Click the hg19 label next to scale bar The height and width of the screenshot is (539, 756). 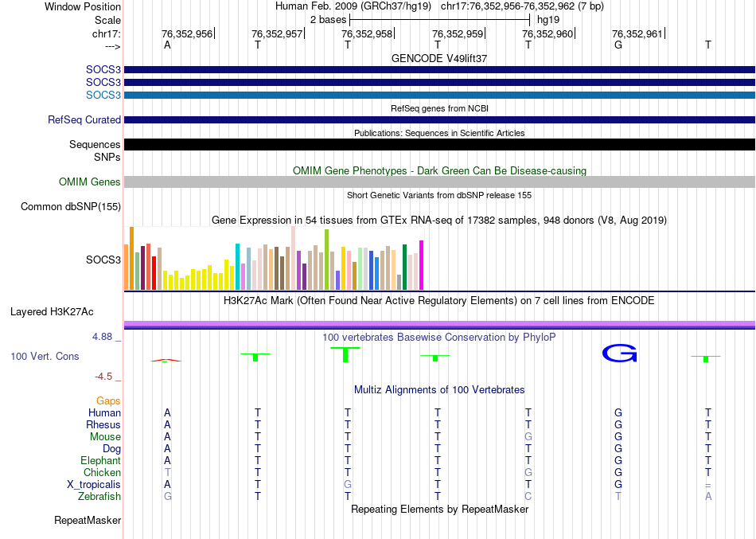548,20
